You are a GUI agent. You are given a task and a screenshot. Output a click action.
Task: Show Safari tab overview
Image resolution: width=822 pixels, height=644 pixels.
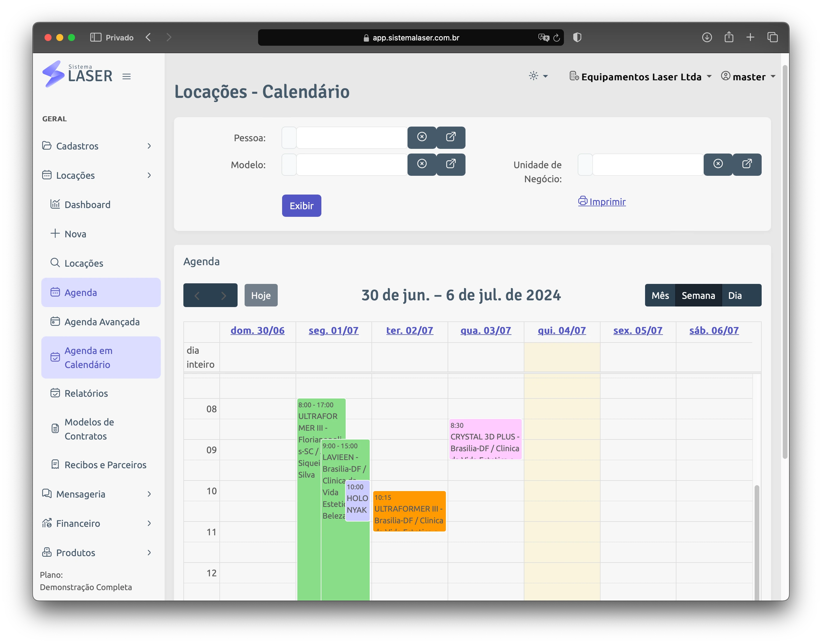click(x=772, y=37)
